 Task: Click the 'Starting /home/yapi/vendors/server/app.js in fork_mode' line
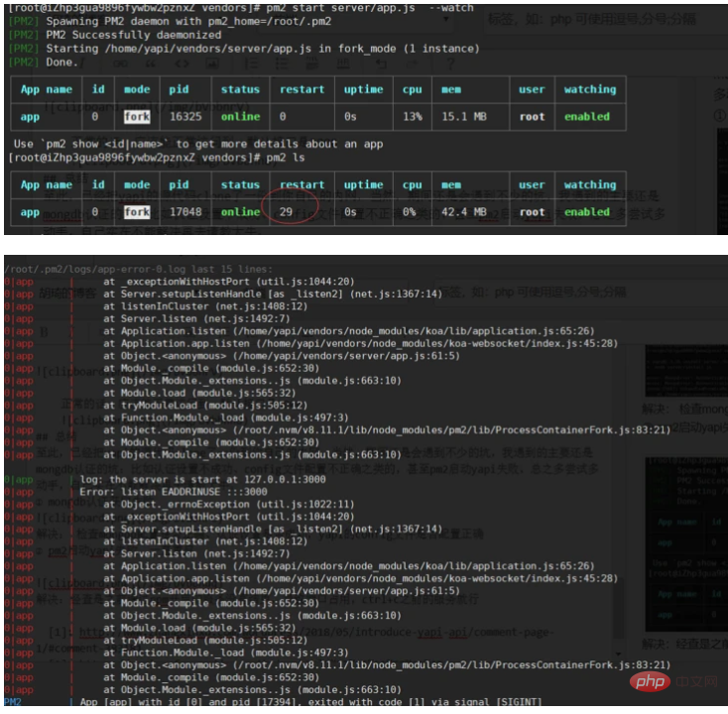(x=244, y=49)
